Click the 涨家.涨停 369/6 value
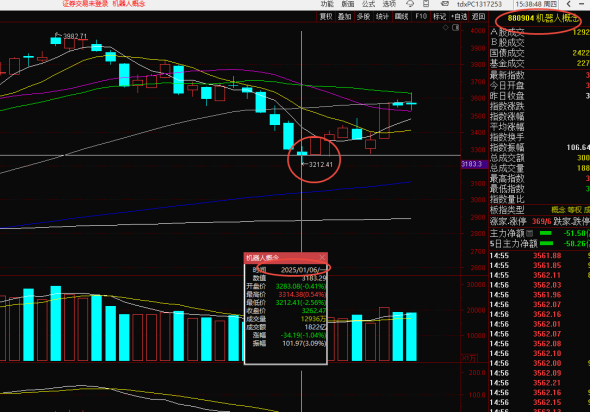This screenshot has width=590, height=413. pos(541,222)
